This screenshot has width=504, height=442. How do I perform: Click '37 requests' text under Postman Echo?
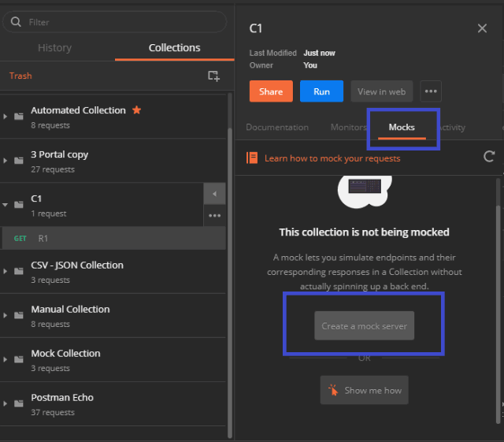pos(53,412)
